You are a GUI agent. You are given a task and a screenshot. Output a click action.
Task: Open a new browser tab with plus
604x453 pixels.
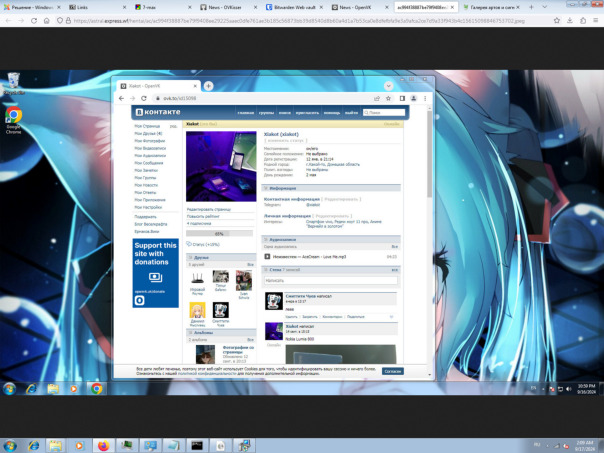click(x=208, y=86)
